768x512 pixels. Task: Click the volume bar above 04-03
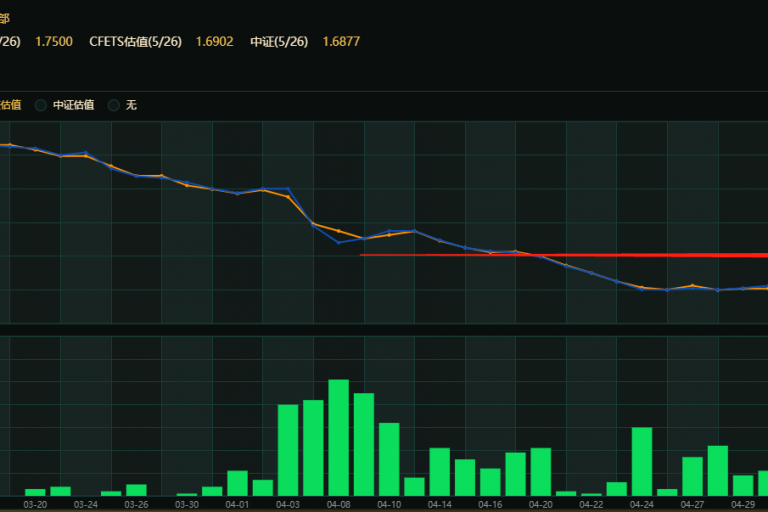[x=288, y=450]
